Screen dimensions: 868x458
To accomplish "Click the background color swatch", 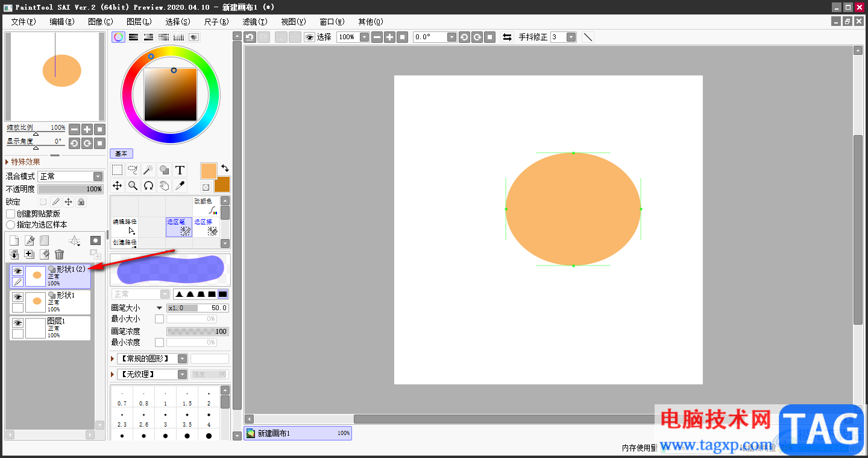I will coord(222,185).
